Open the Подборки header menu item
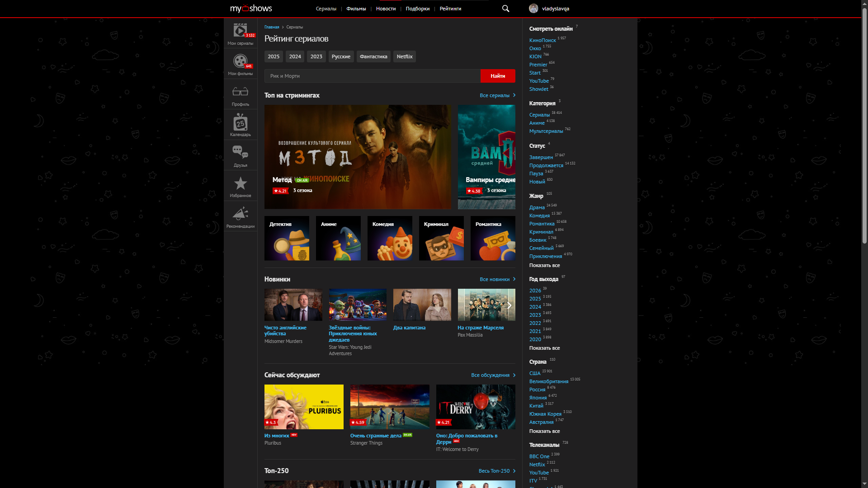 [x=417, y=9]
